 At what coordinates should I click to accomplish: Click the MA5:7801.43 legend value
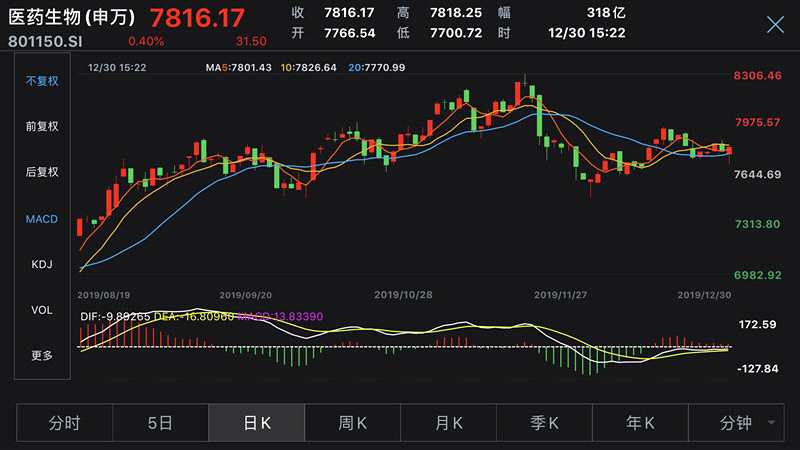pyautogui.click(x=238, y=67)
